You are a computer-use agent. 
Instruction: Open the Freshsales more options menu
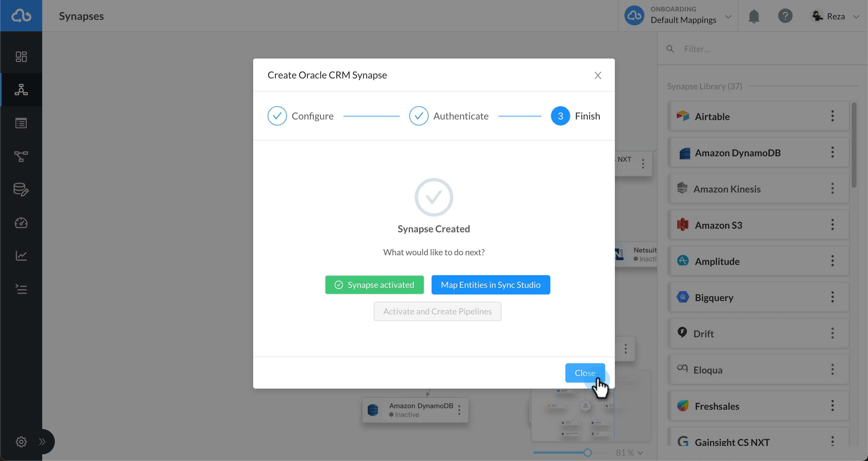tap(832, 406)
